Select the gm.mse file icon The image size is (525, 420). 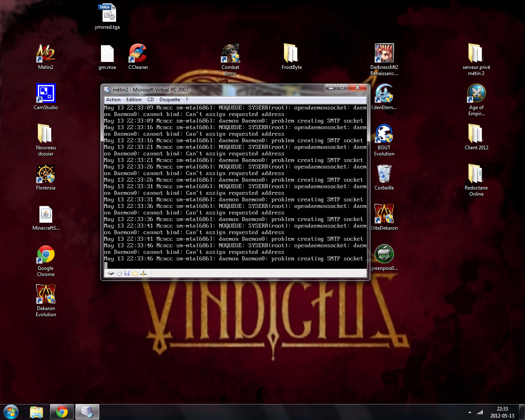[x=107, y=57]
